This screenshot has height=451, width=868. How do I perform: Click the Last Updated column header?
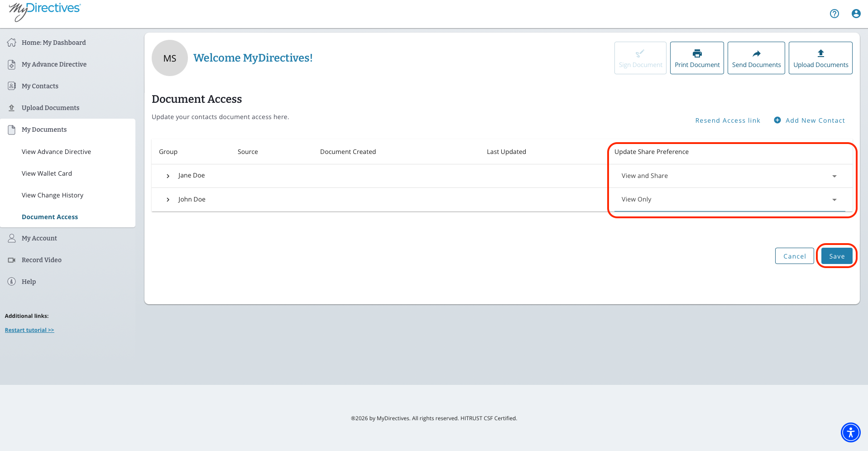[507, 152]
